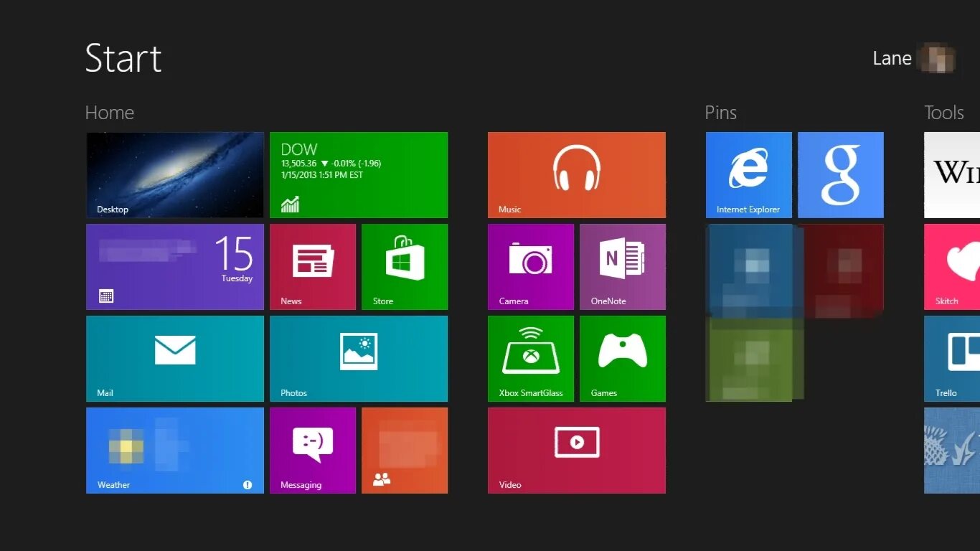Launch the OneNote tile
This screenshot has height=551, width=980.
click(x=623, y=267)
